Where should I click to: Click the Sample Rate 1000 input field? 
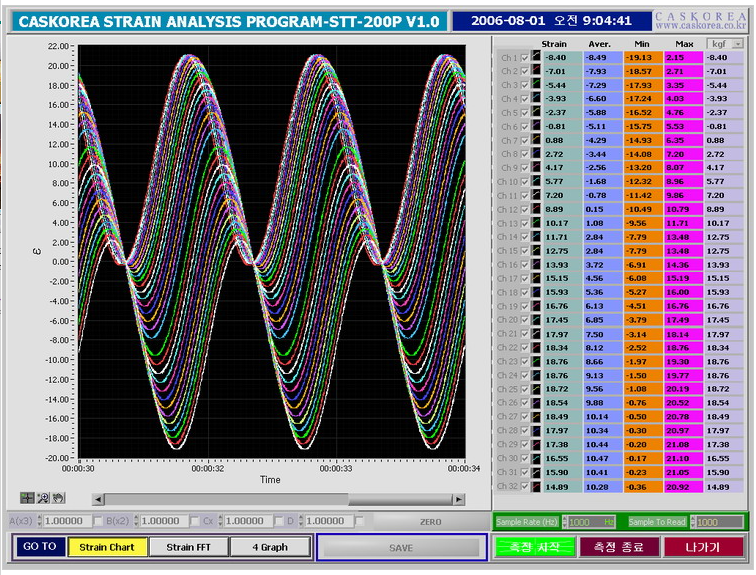[592, 522]
